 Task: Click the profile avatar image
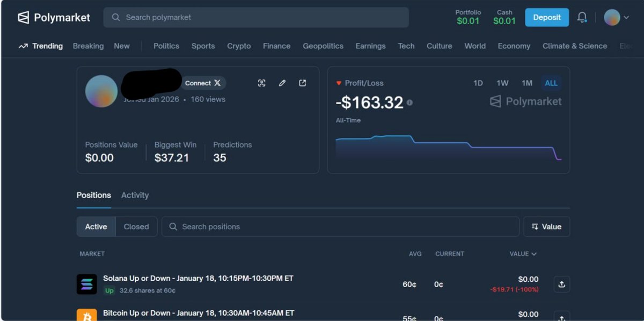101,91
